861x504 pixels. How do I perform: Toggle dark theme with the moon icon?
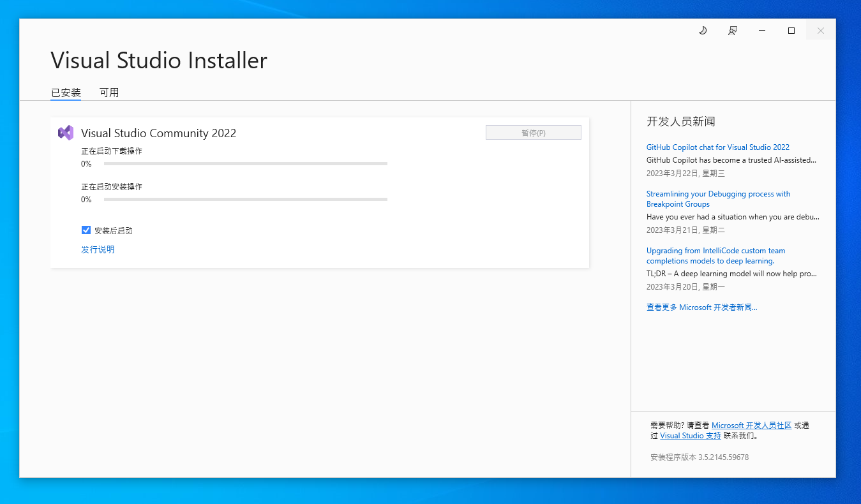click(x=703, y=30)
